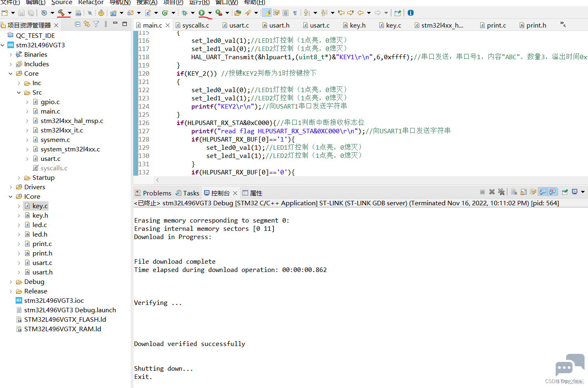The image size is (588, 388).
Task: Click the New file toolbar icon
Action: pyautogui.click(x=5, y=13)
